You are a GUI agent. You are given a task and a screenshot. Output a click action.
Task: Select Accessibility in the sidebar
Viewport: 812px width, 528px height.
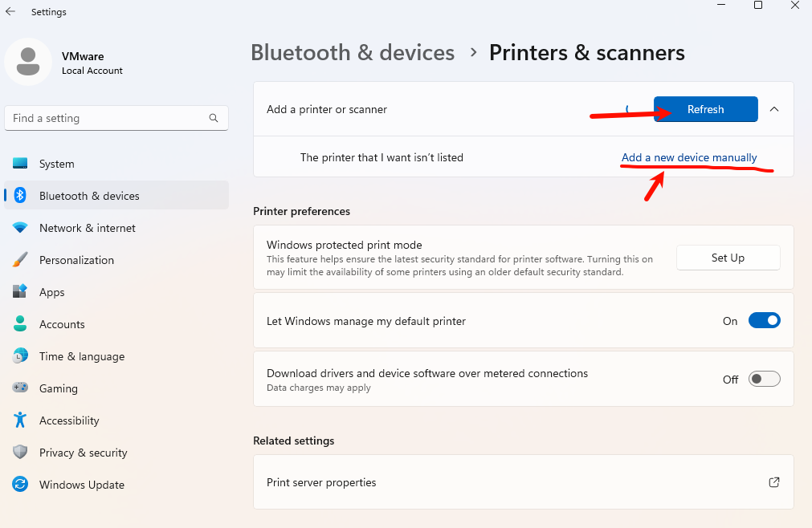click(69, 420)
